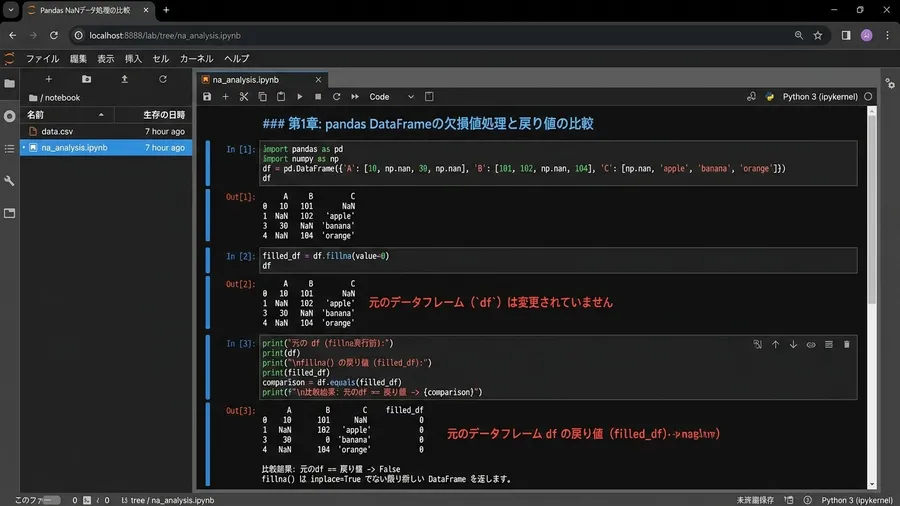The width and height of the screenshot is (900, 506).
Task: Move cell In [3] down
Action: [793, 344]
